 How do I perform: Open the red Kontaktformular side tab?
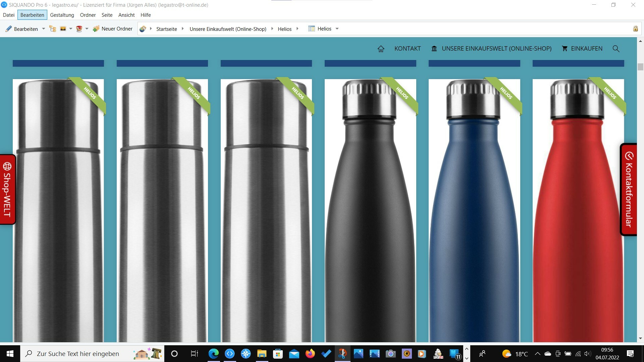click(x=629, y=190)
